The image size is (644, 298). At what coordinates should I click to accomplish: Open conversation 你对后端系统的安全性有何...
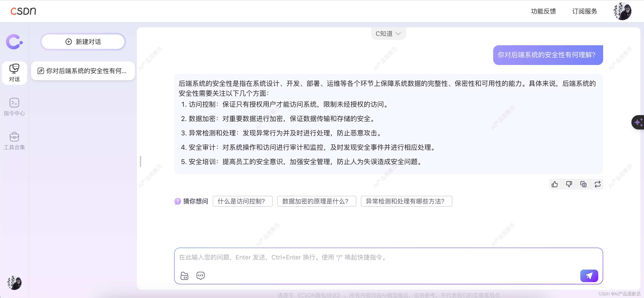click(83, 71)
